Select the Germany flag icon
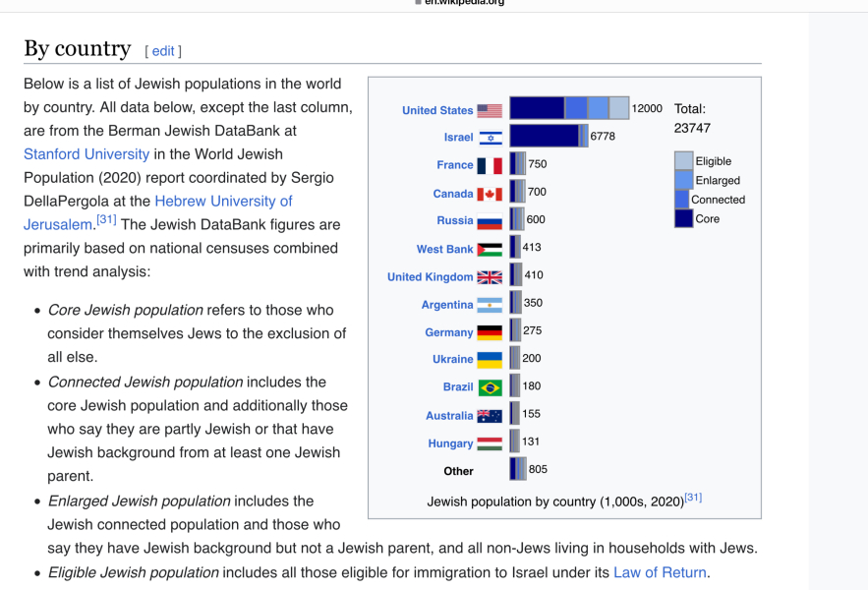 coord(489,332)
